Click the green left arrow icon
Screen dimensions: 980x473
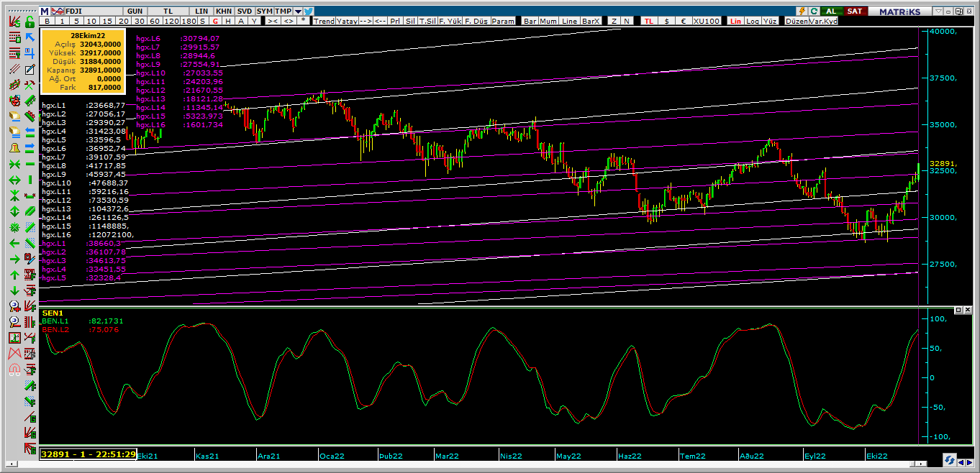[x=14, y=244]
